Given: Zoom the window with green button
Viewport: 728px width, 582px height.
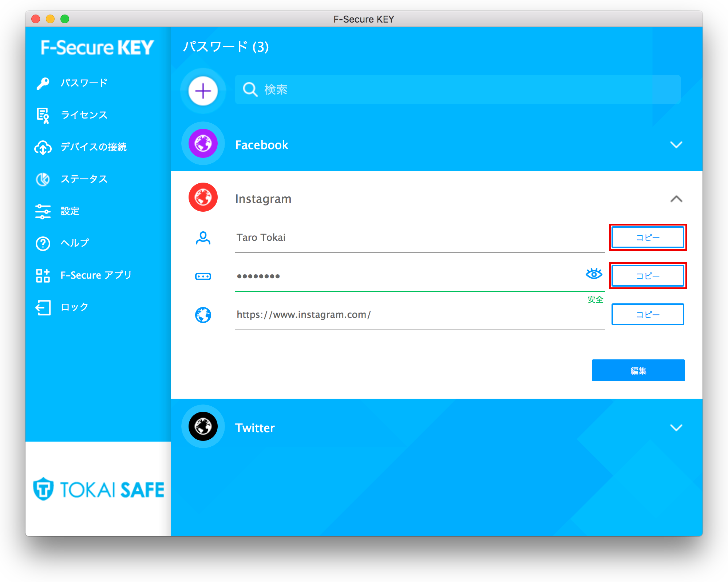Looking at the screenshot, I should pyautogui.click(x=65, y=19).
